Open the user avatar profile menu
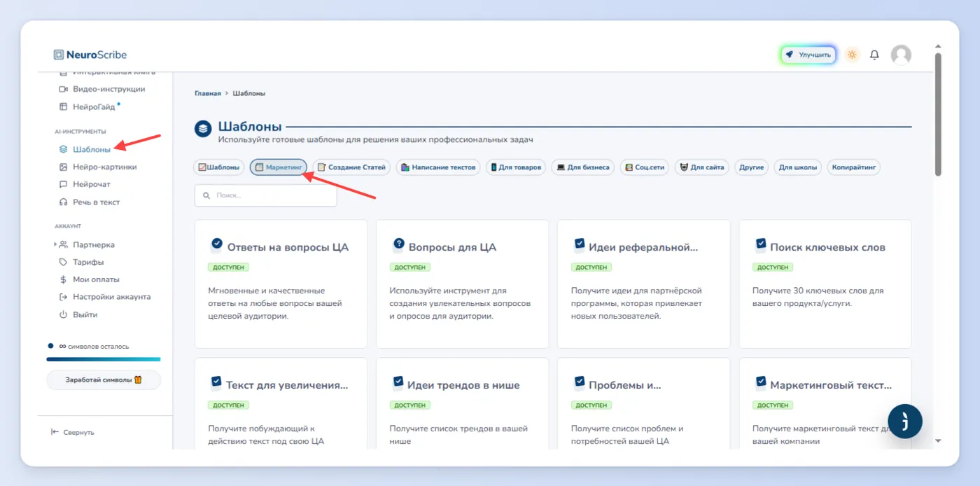This screenshot has height=486, width=980. (x=901, y=55)
